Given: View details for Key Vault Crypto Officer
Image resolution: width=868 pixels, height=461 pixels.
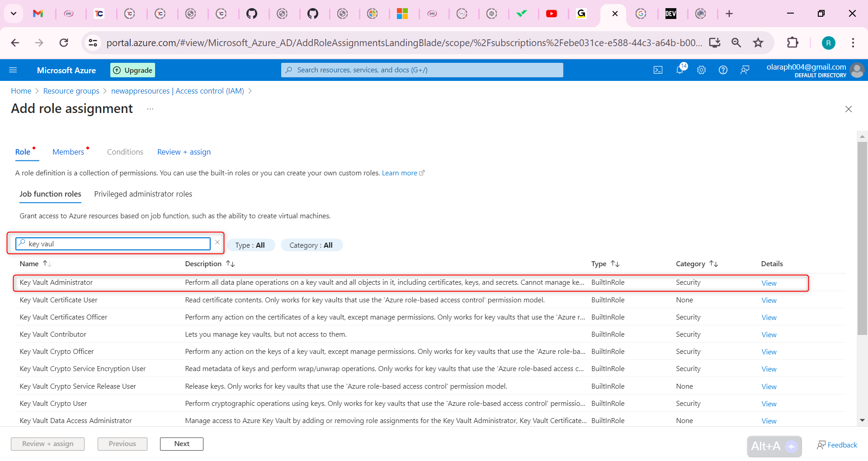Looking at the screenshot, I should point(769,352).
